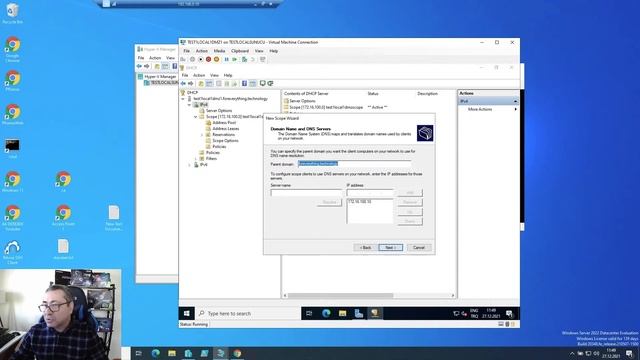Open the blue Help icon in DHCP toolbar
640x360 pixels.
[x=244, y=84]
